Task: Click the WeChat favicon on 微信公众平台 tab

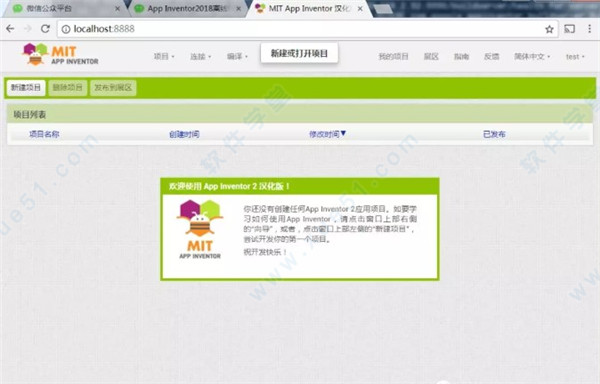Action: tap(18, 8)
